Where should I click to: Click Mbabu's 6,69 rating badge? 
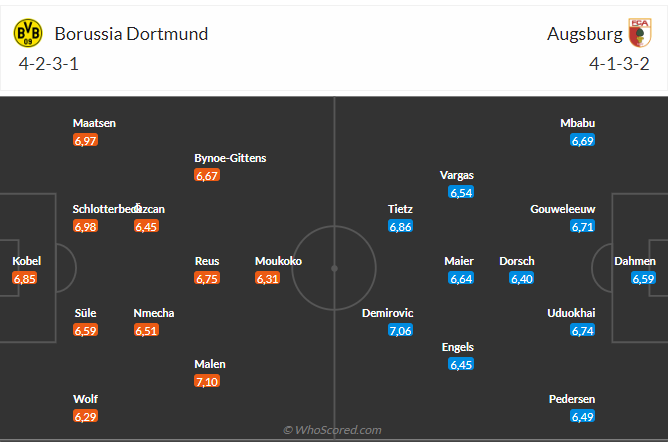point(583,140)
